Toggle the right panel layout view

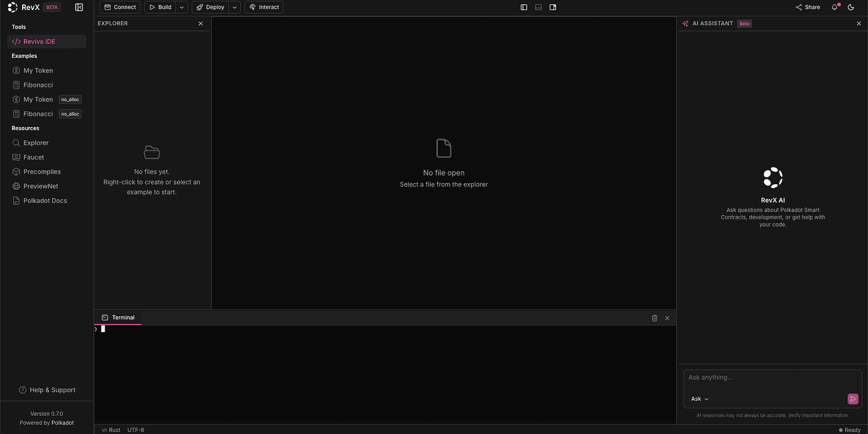pyautogui.click(x=553, y=7)
